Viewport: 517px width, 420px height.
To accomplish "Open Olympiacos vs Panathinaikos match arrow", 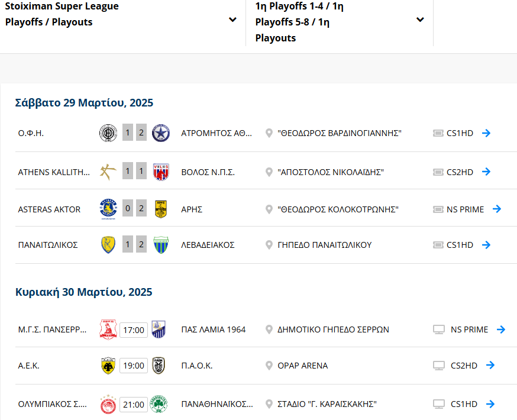I will point(490,405).
